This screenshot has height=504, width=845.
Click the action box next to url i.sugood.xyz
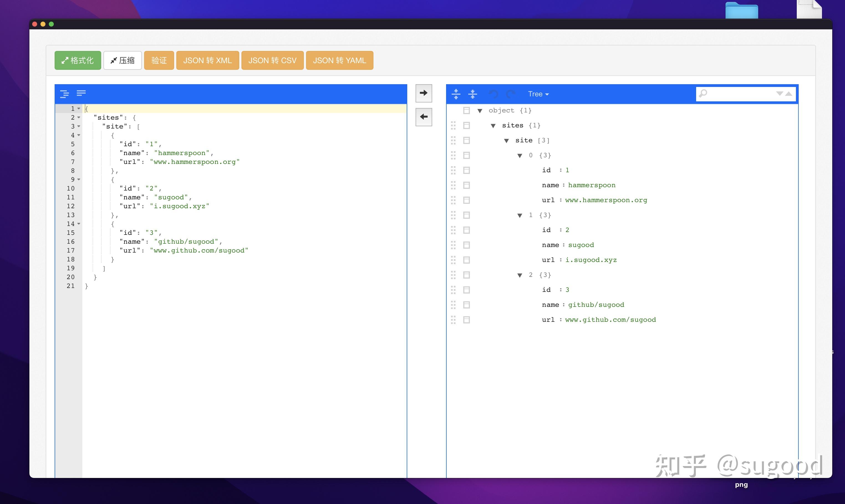pyautogui.click(x=466, y=260)
